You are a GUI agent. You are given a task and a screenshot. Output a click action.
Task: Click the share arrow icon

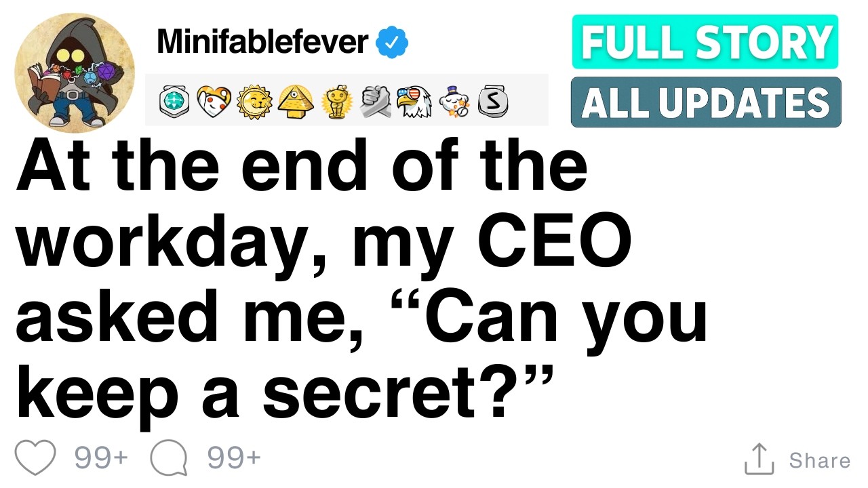(759, 459)
